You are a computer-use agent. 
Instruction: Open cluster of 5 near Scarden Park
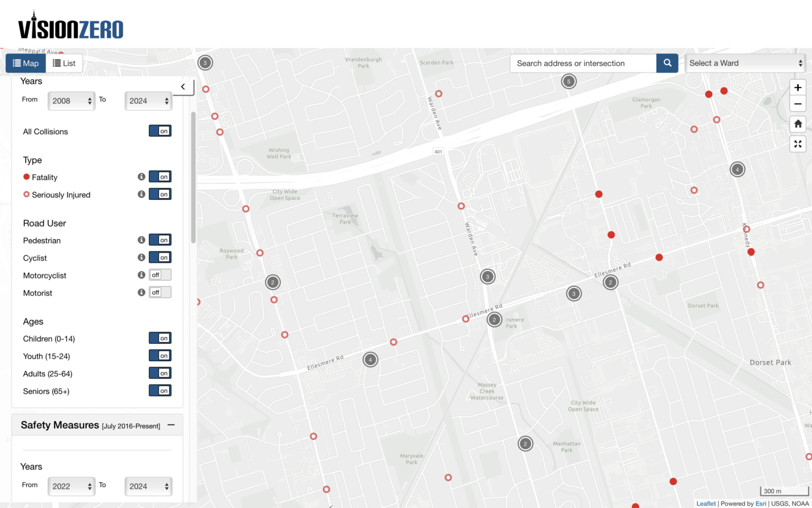(569, 81)
